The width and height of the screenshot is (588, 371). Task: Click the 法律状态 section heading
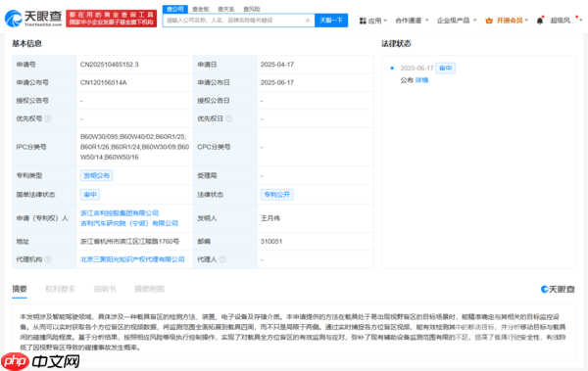(x=396, y=43)
